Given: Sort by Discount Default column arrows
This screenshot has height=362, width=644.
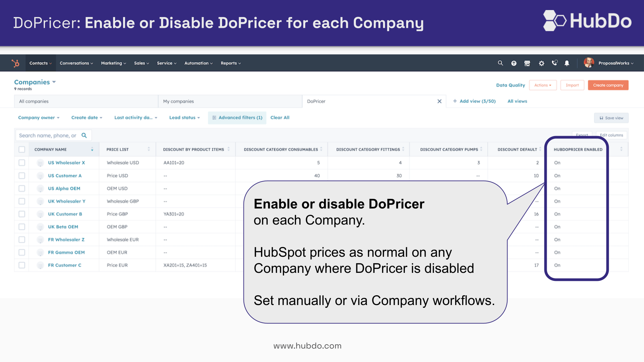Looking at the screenshot, I should click(540, 149).
